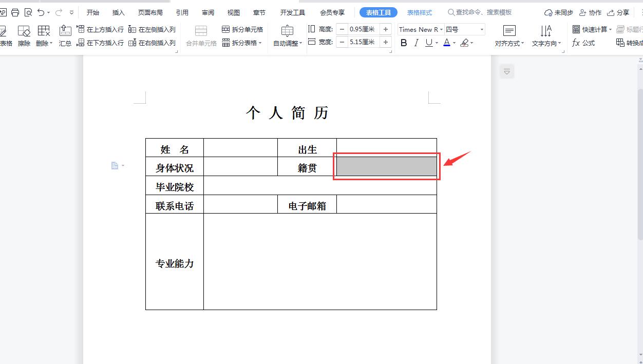The width and height of the screenshot is (643, 364).
Task: Decrease row height with minus button
Action: pyautogui.click(x=342, y=29)
